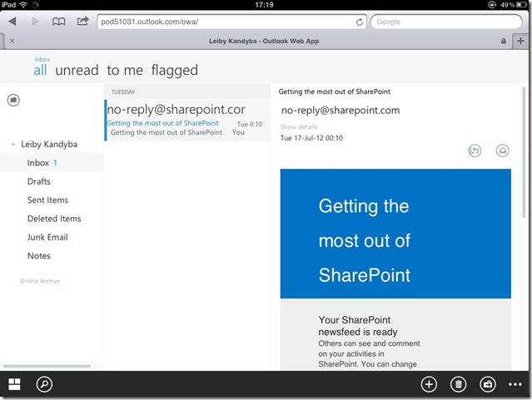Click the TUESDAY group header
This screenshot has height=400, width=532.
187,92
